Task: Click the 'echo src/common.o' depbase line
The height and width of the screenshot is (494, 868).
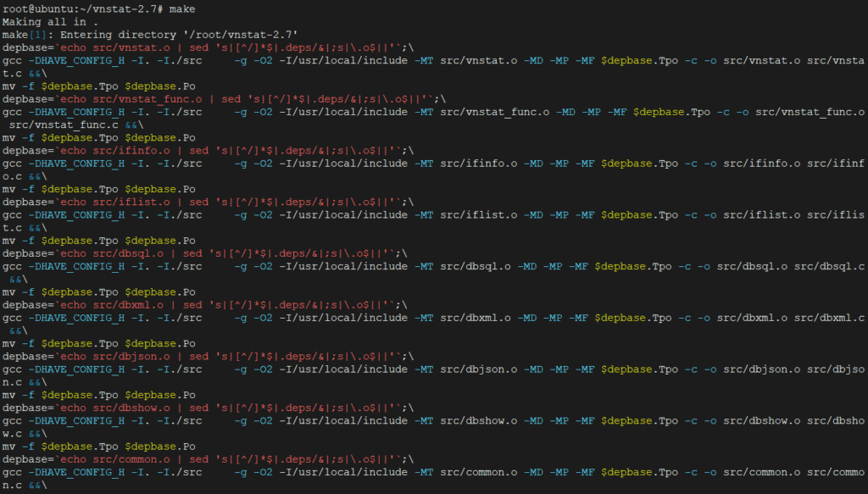Action: click(x=209, y=459)
